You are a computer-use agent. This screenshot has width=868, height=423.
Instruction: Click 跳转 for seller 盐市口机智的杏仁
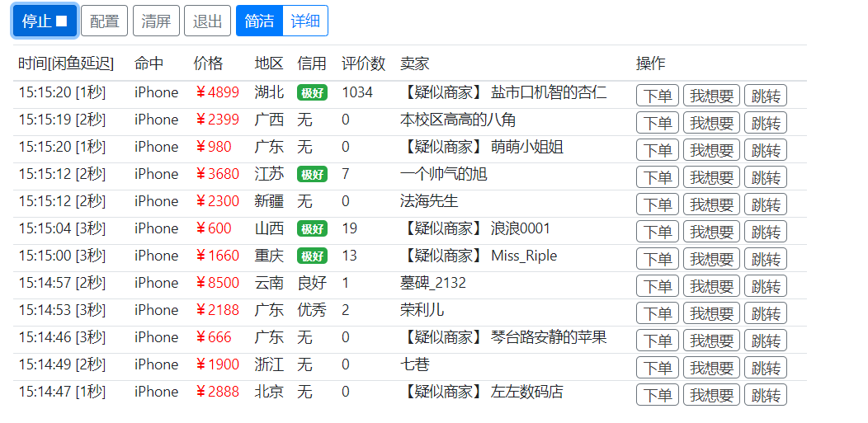[765, 96]
